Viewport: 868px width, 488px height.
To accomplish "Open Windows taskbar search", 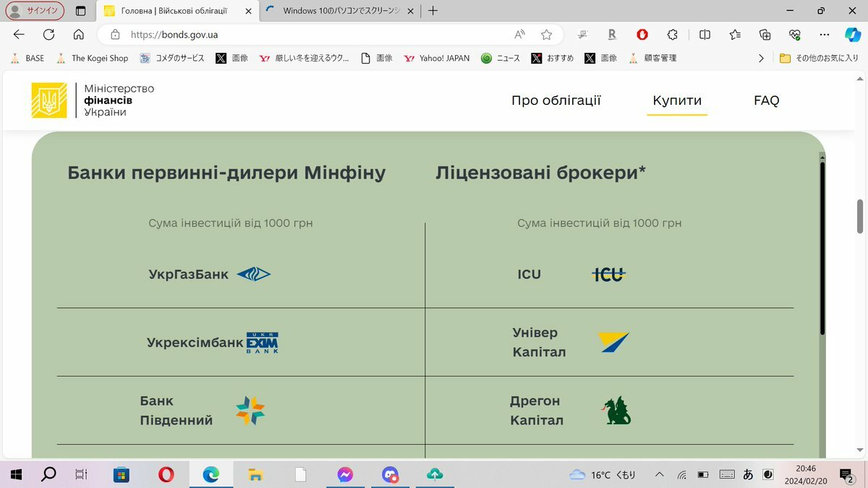I will tap(48, 474).
